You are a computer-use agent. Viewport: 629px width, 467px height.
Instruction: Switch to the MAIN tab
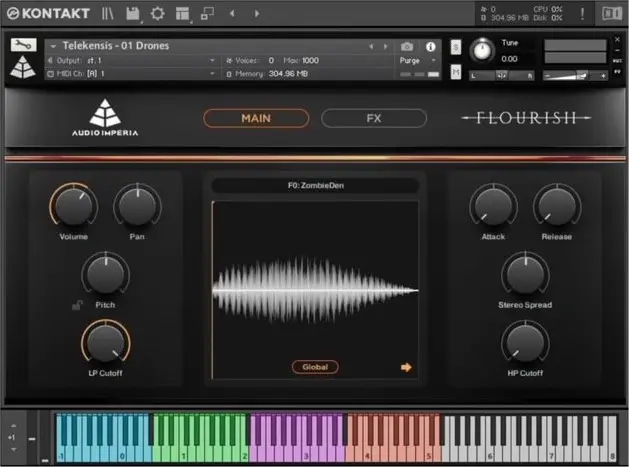pos(256,118)
